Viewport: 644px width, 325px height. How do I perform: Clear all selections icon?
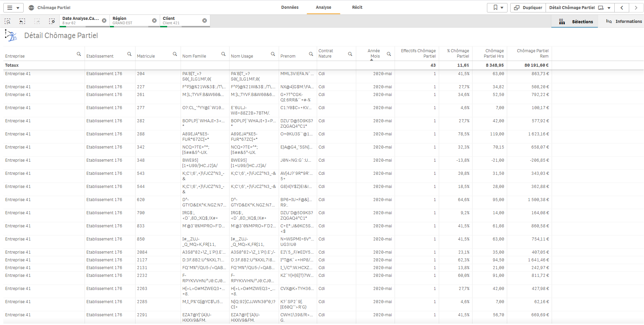click(52, 21)
